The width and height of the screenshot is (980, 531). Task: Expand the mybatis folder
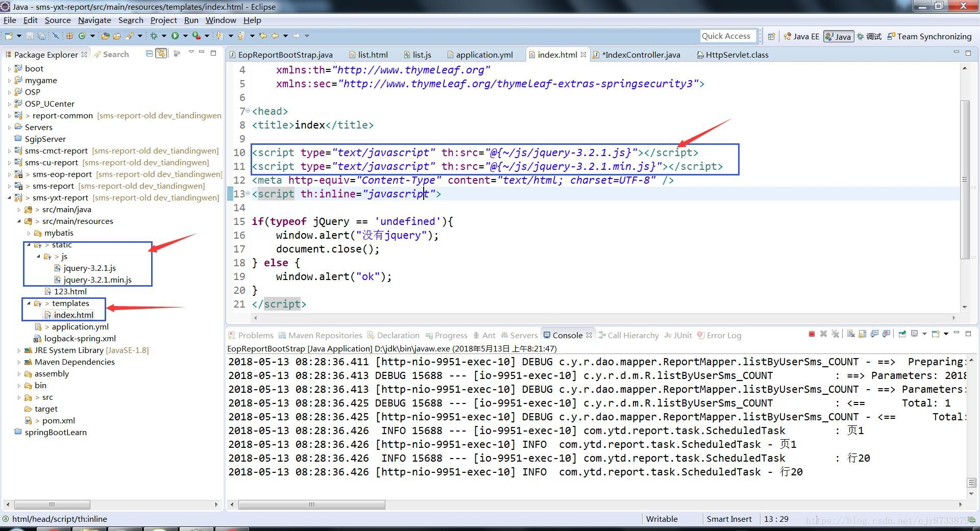pyautogui.click(x=29, y=233)
